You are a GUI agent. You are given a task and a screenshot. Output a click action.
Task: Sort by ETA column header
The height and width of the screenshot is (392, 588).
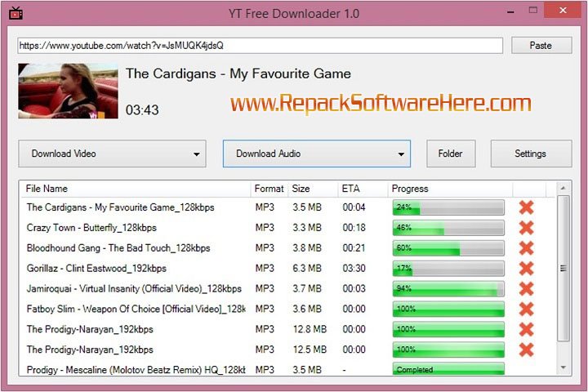click(363, 189)
